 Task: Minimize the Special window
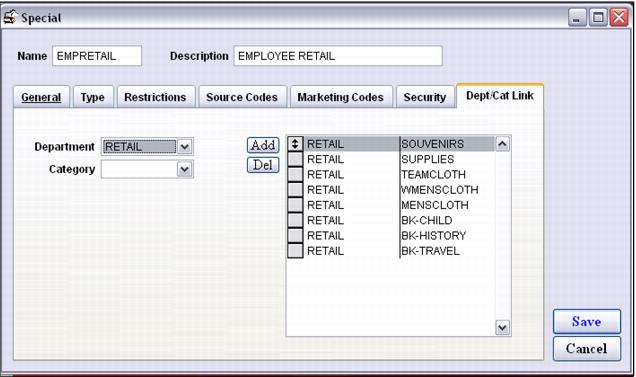tap(577, 17)
